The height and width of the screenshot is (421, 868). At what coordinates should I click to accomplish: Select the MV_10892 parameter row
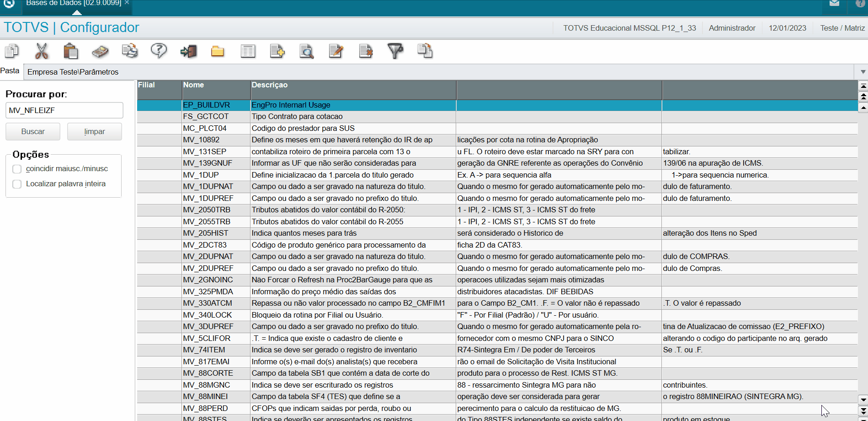click(497, 140)
